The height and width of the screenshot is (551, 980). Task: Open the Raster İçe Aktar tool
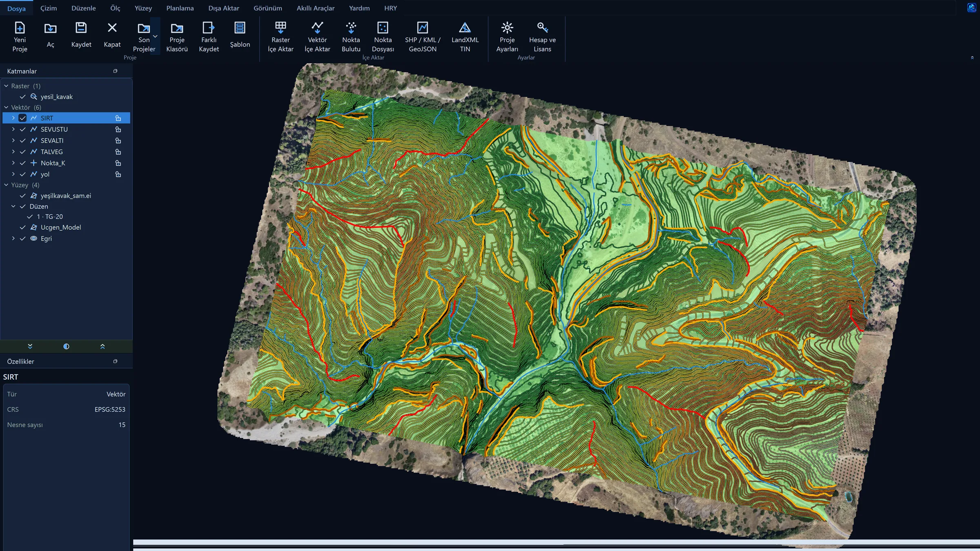281,37
